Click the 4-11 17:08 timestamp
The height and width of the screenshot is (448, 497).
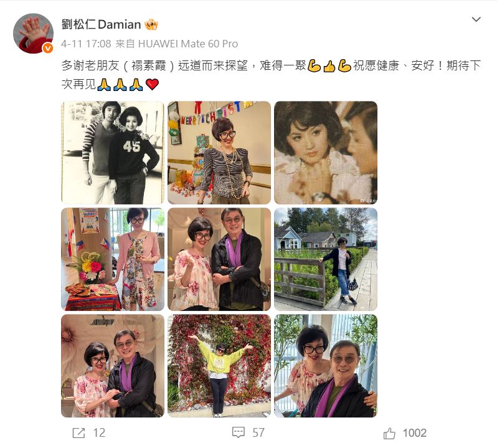coord(86,44)
